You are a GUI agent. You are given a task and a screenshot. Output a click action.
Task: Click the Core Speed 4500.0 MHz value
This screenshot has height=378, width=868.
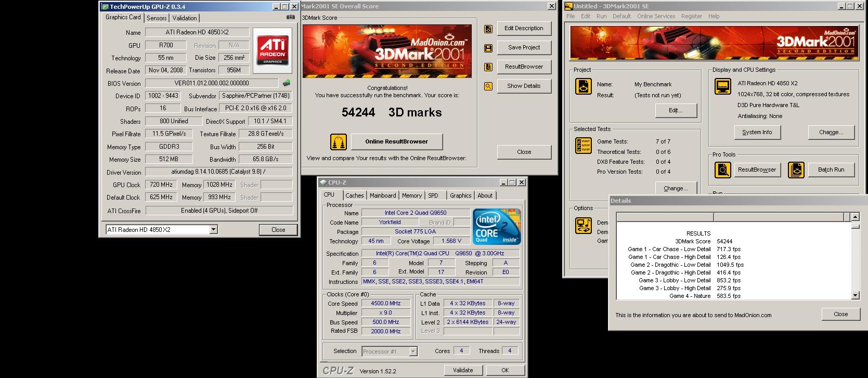(x=386, y=303)
